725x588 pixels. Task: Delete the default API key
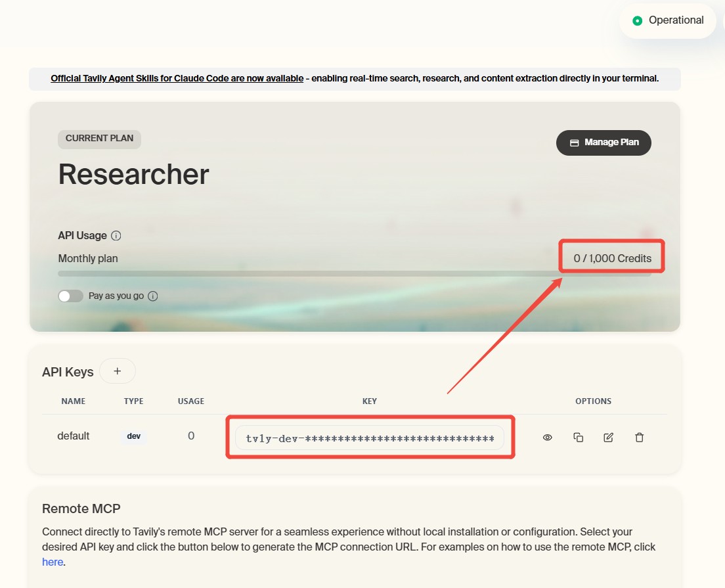pos(640,437)
